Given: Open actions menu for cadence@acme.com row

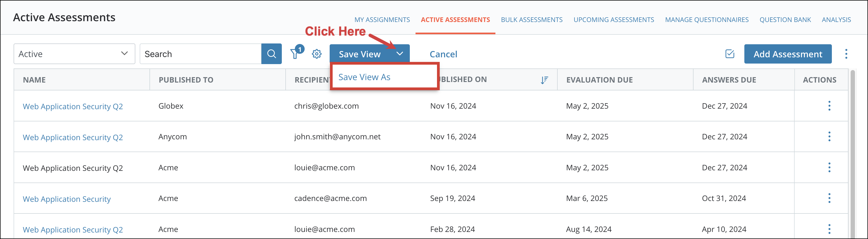Looking at the screenshot, I should click(x=829, y=198).
